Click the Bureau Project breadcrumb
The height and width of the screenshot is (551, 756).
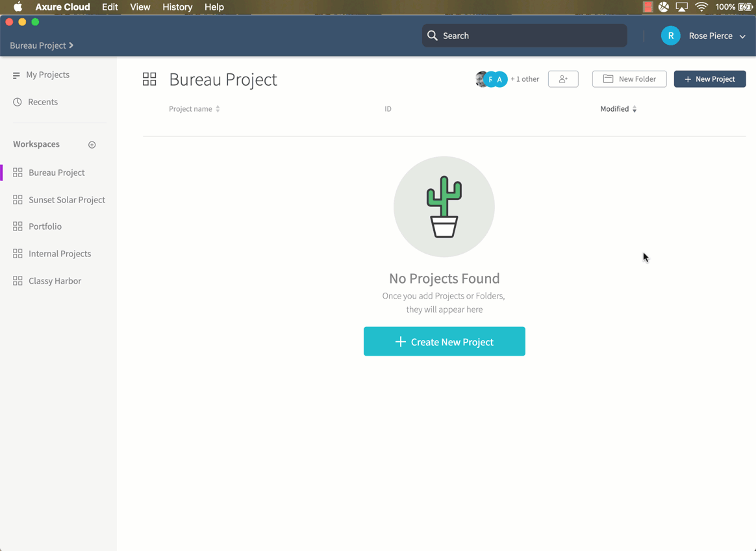(38, 45)
